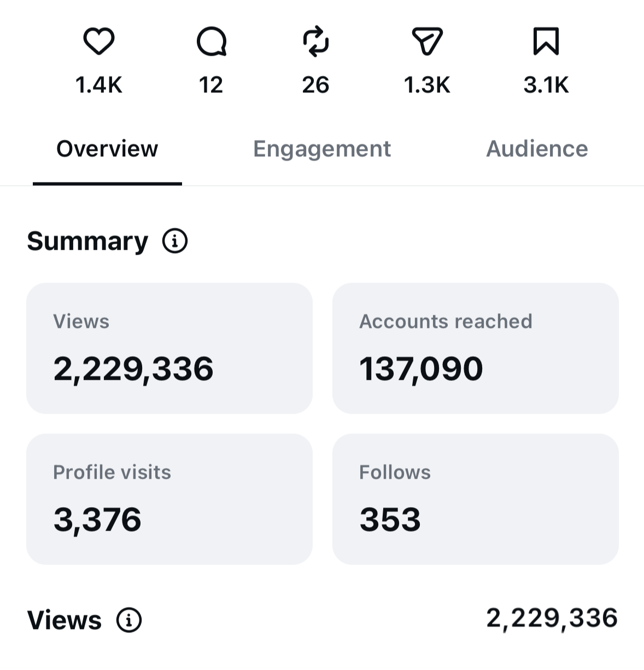The width and height of the screenshot is (644, 670).
Task: Open the info icon beside bottom Views heading
Action: [x=129, y=620]
